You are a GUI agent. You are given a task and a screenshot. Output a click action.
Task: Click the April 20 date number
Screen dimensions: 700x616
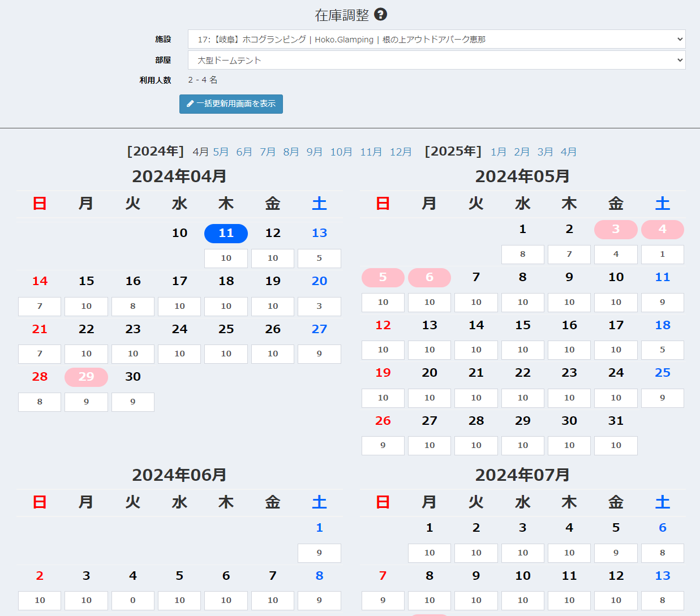(319, 281)
